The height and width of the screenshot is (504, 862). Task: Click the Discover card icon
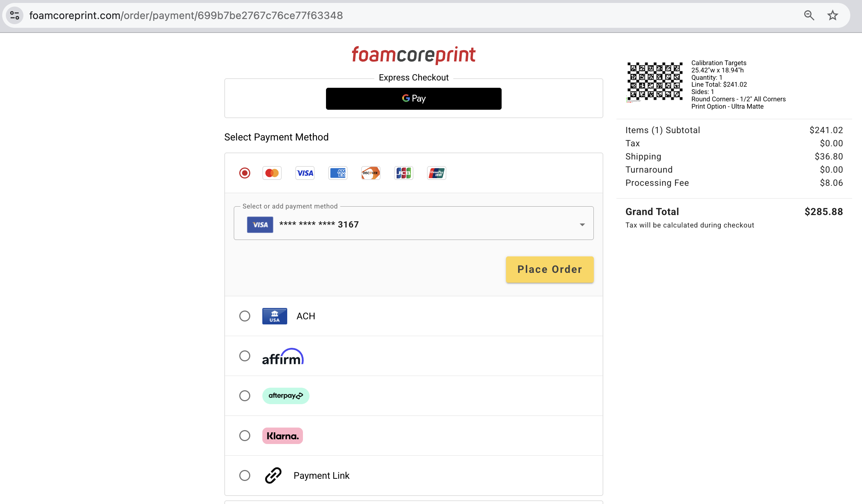371,173
